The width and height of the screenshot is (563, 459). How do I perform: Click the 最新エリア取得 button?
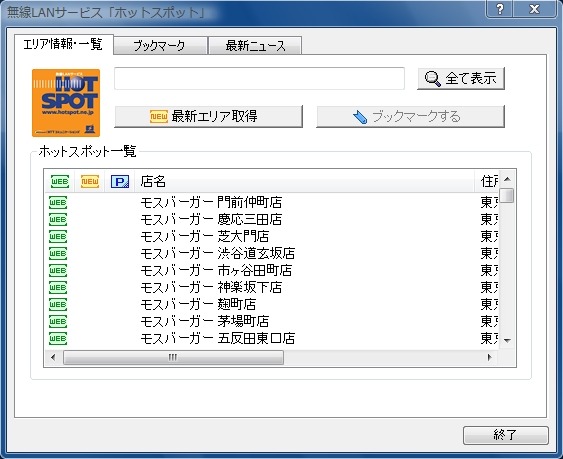click(x=209, y=116)
